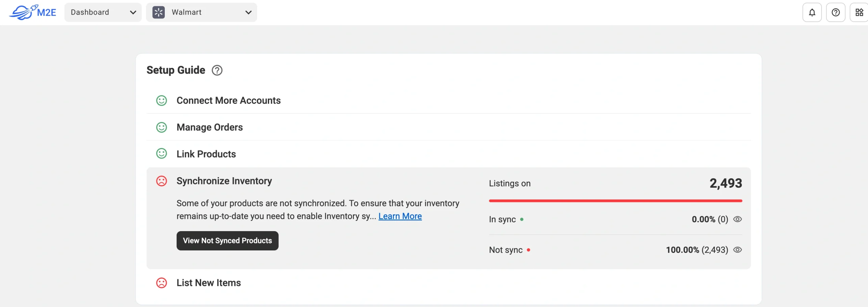Open the Learn More link
868x307 pixels.
point(400,216)
